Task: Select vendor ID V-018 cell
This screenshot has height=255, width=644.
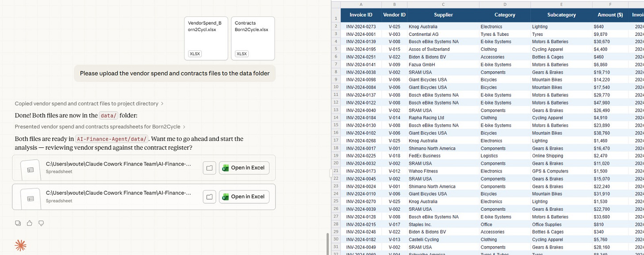Action: 394,156
